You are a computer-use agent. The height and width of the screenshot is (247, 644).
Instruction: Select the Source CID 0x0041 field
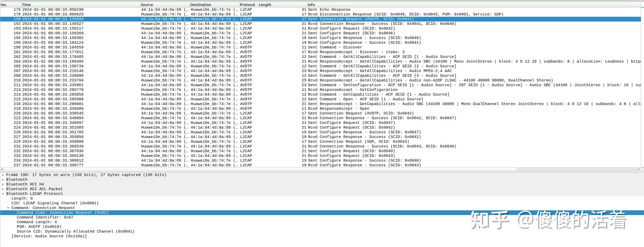coord(75,232)
